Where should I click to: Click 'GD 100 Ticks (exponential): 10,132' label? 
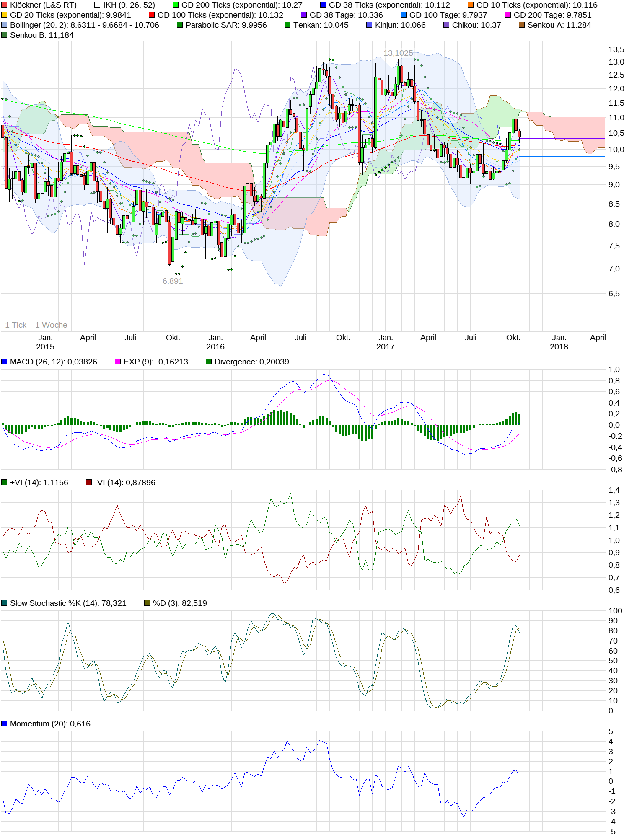(x=220, y=15)
